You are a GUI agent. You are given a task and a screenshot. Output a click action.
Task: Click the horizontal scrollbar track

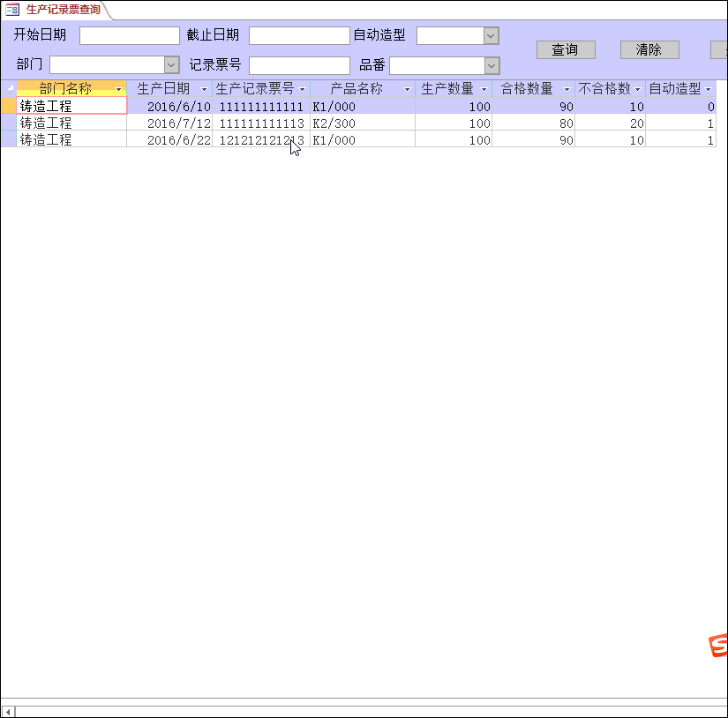pyautogui.click(x=372, y=712)
